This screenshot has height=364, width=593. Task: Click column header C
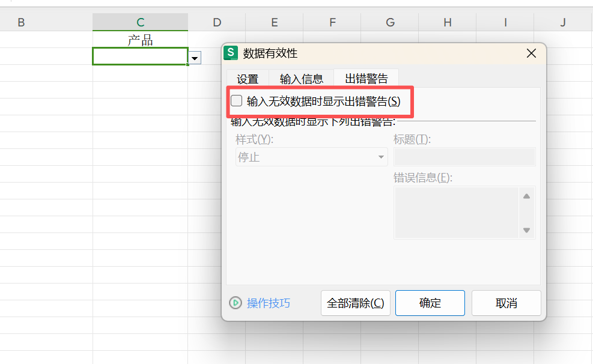140,22
